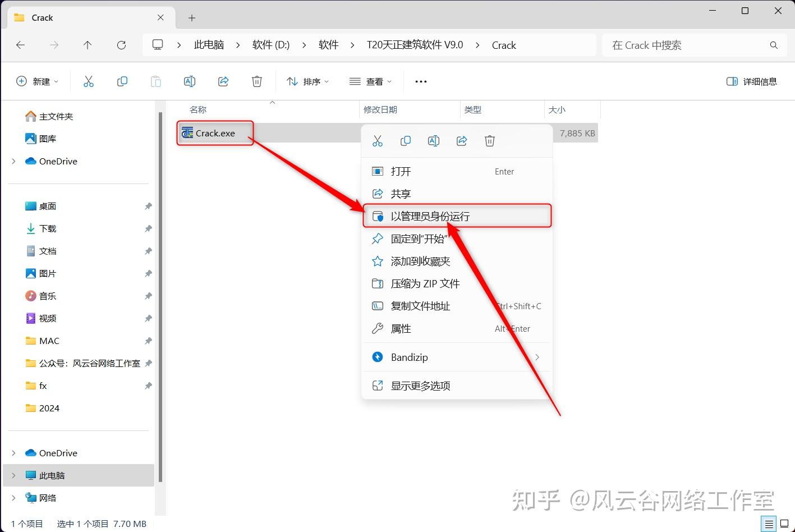Screen dimensions: 795x532
Task: Click the copy icon in the context menu
Action: (406, 141)
